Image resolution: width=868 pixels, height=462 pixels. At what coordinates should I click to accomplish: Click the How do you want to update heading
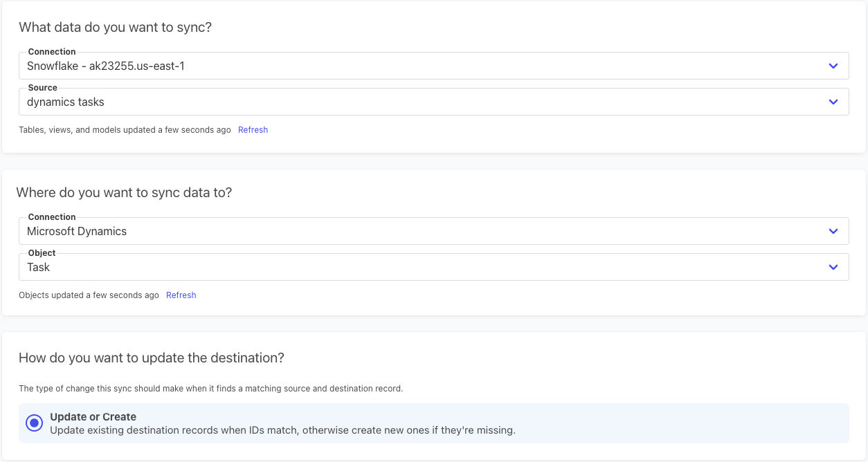pos(152,358)
